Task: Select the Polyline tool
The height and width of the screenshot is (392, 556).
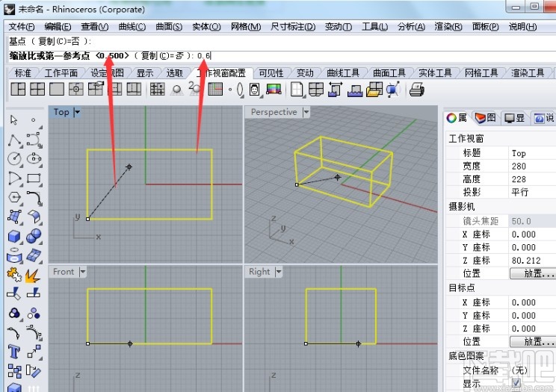Action: [15, 140]
